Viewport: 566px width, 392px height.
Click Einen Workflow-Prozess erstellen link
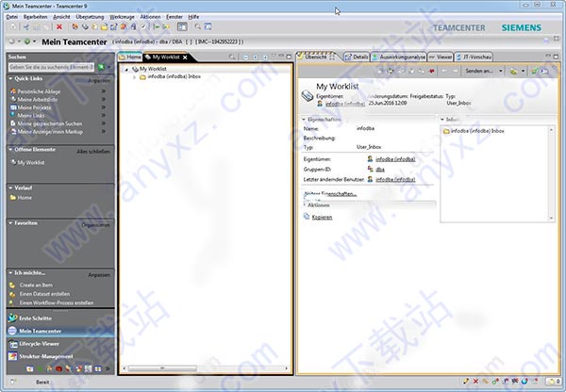[x=57, y=302]
